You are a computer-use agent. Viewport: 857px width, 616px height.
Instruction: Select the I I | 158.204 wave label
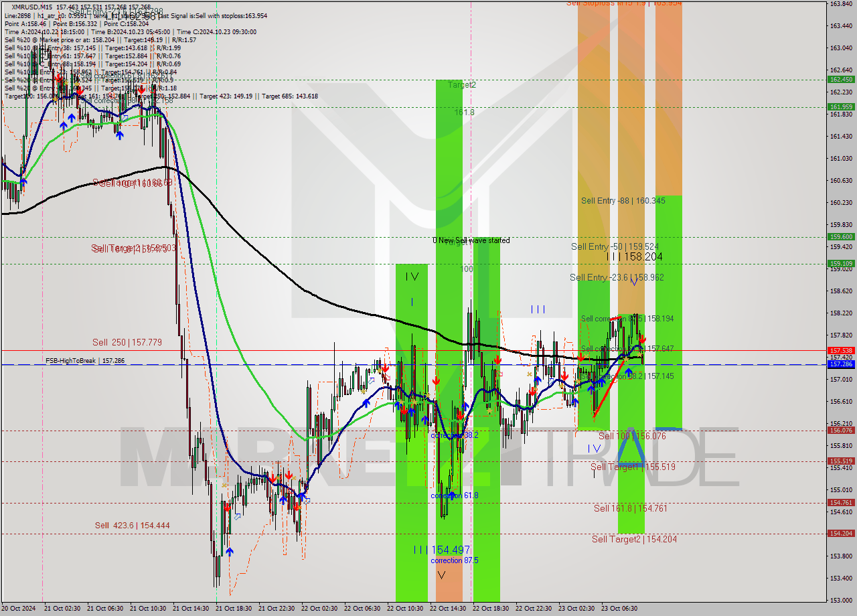(634, 256)
